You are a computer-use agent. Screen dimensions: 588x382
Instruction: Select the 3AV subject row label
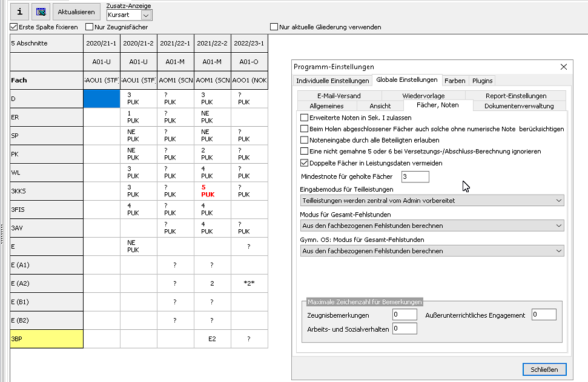47,227
